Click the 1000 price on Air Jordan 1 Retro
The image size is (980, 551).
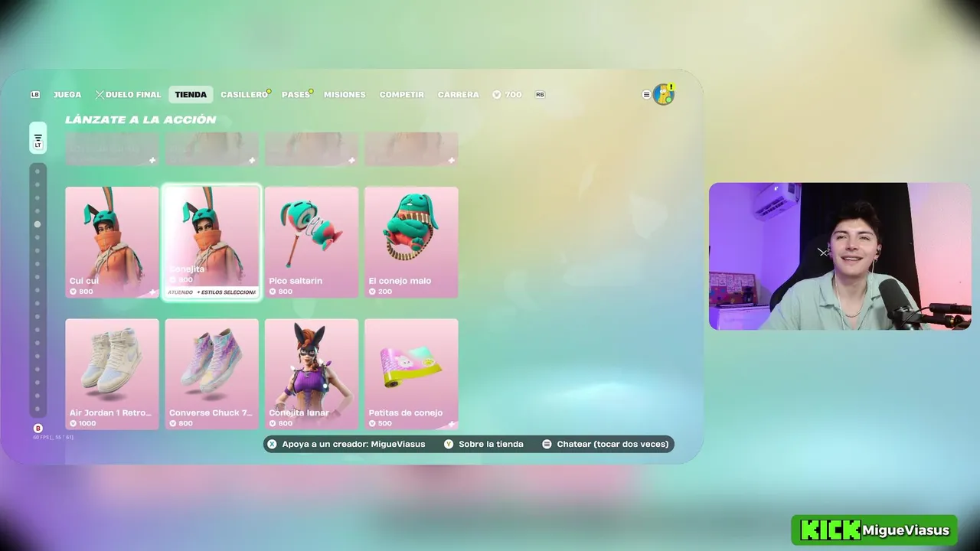pyautogui.click(x=83, y=423)
